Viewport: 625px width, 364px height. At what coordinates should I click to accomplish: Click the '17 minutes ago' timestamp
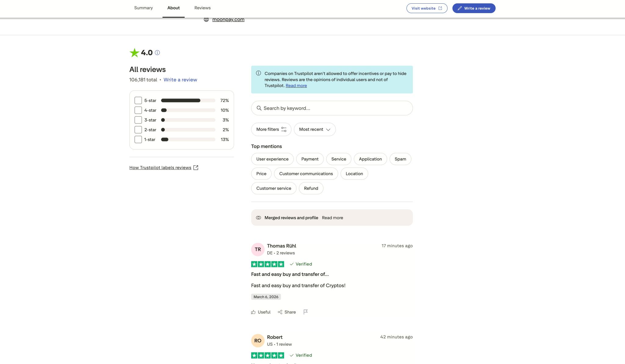click(397, 246)
